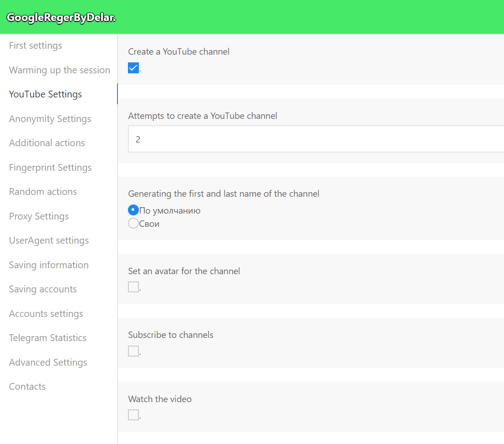
Task: Uncheck Create a YouTube channel checkbox
Action: (133, 68)
